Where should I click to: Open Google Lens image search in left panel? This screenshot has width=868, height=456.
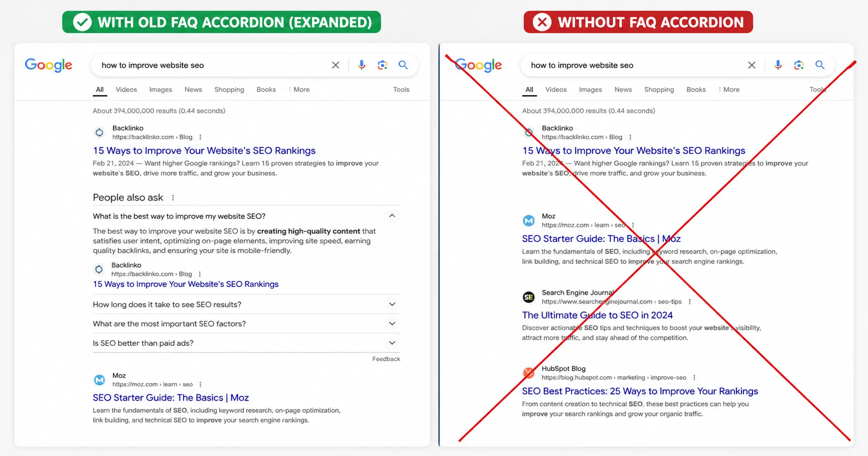[382, 65]
